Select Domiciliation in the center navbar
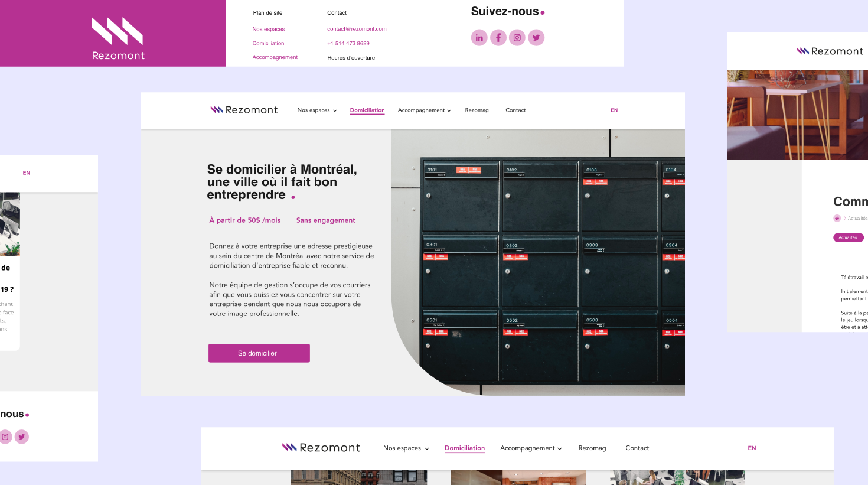The height and width of the screenshot is (485, 868). 367,110
